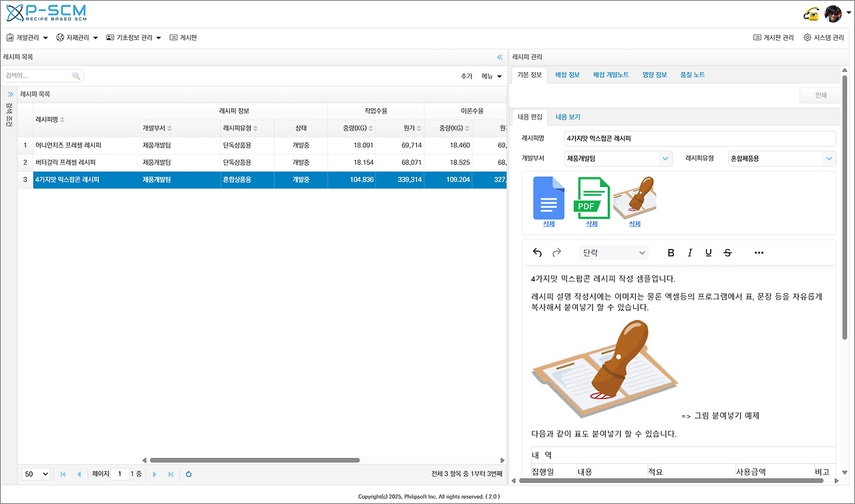This screenshot has height=504, width=855.
Task: Go to first page in pager
Action: pos(63,474)
